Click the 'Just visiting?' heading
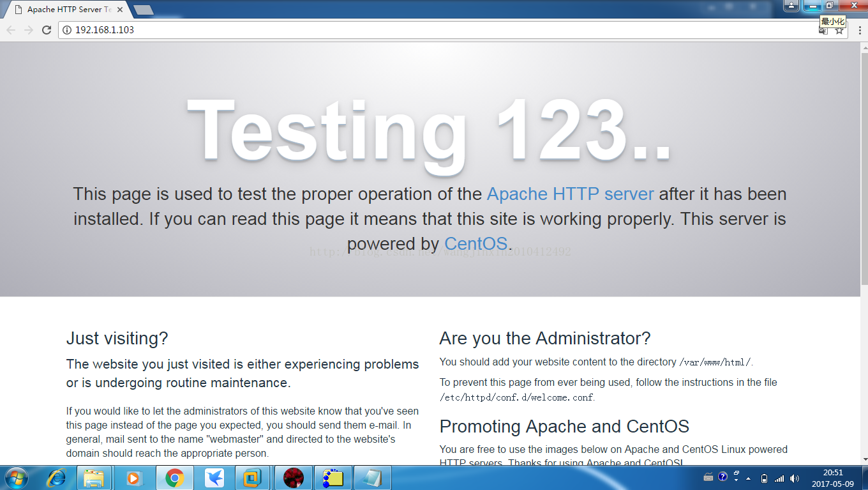Viewport: 868px width, 490px height. 117,338
